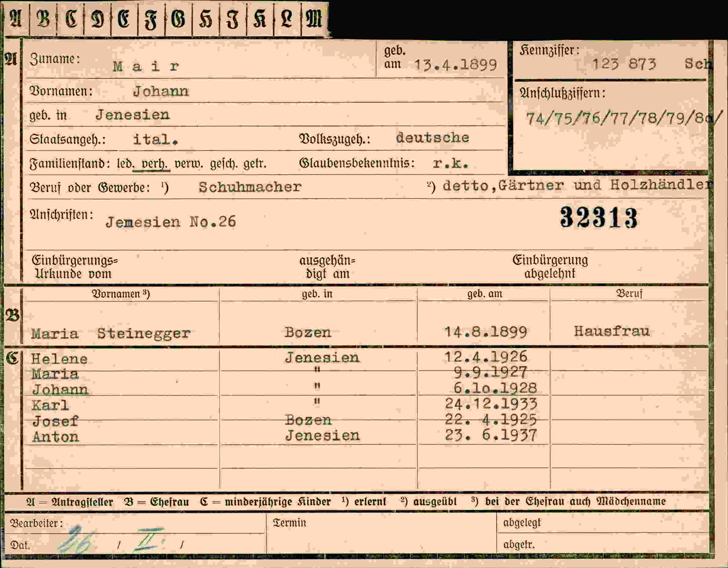
Task: Click birthplace Jenesien in 'geb. in' field
Action: click(133, 115)
